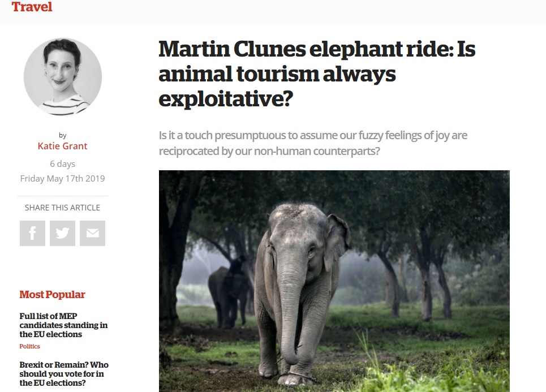
Task: Click the article subheading about fuzzy feelings
Action: click(x=313, y=143)
